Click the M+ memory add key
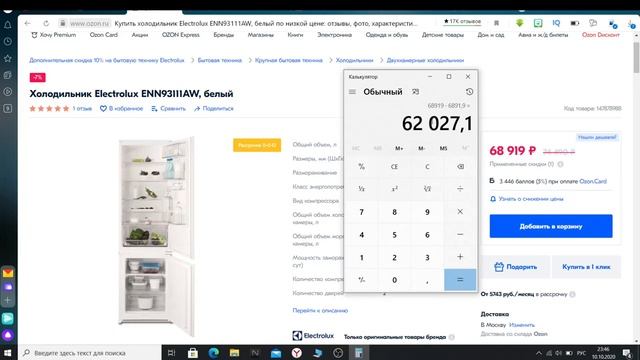Screen dimensions: 640x360 399,148
